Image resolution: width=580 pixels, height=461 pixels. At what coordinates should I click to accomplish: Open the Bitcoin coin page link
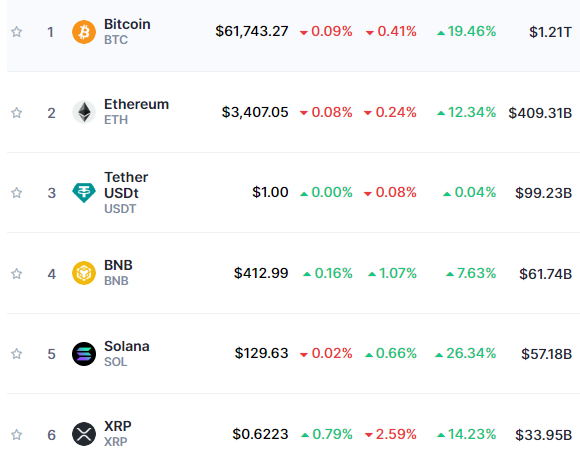[127, 24]
